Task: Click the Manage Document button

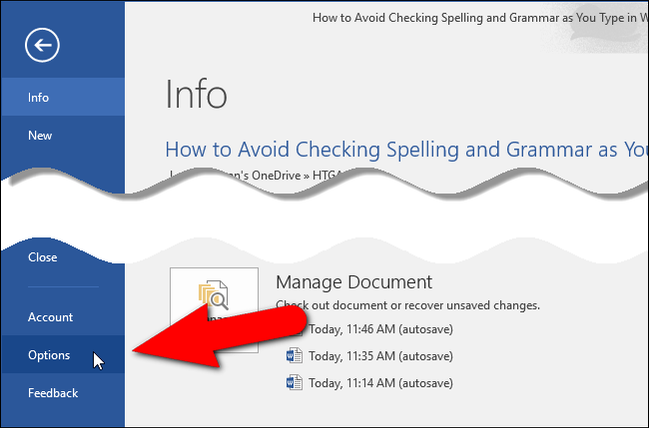Action: tap(214, 310)
